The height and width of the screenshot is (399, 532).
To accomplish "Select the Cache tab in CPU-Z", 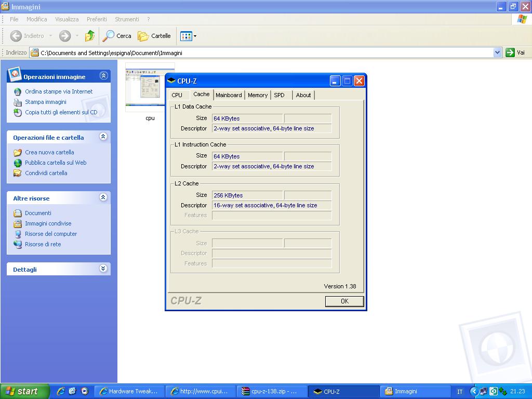I will 202,95.
